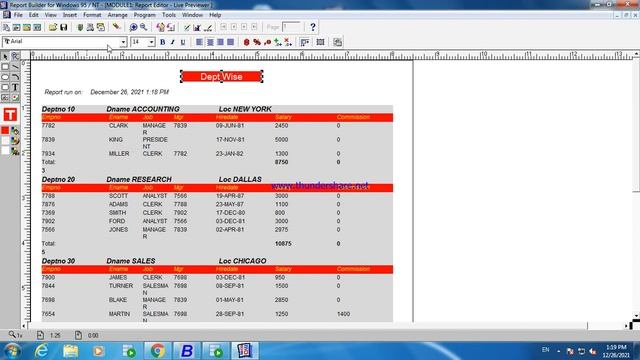Image resolution: width=640 pixels, height=360 pixels.
Task: Click the Chart Wizard toolbar icon
Action: [x=197, y=27]
